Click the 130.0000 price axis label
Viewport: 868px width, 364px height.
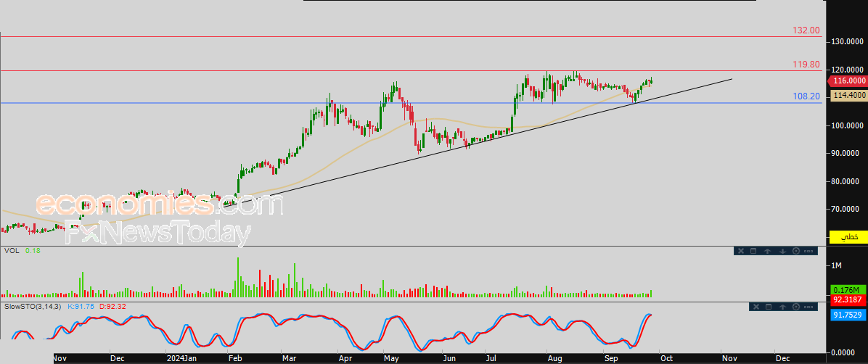pyautogui.click(x=848, y=42)
